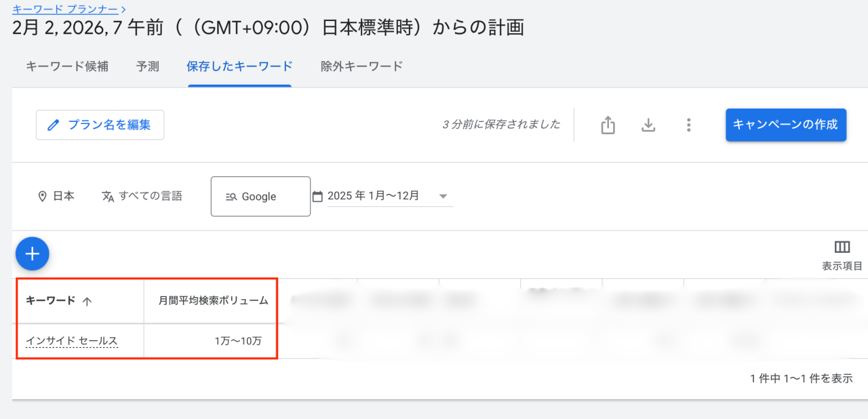Viewport: 868px width, 419px height.
Task: Click the 日本 location pin icon
Action: (x=42, y=196)
